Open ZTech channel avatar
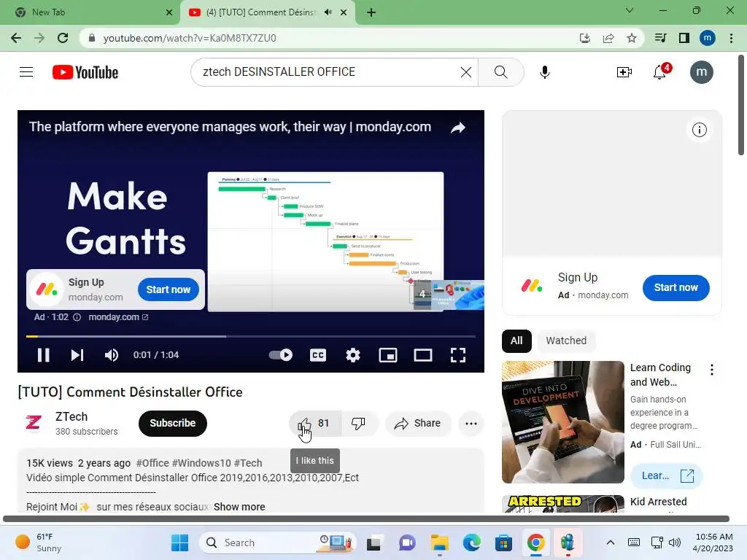The image size is (747, 560). point(34,423)
